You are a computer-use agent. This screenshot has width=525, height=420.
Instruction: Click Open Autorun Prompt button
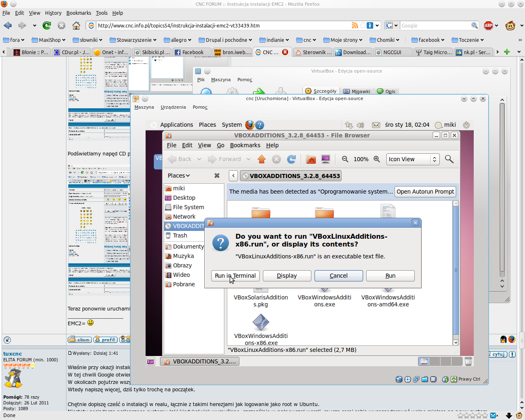tap(425, 192)
